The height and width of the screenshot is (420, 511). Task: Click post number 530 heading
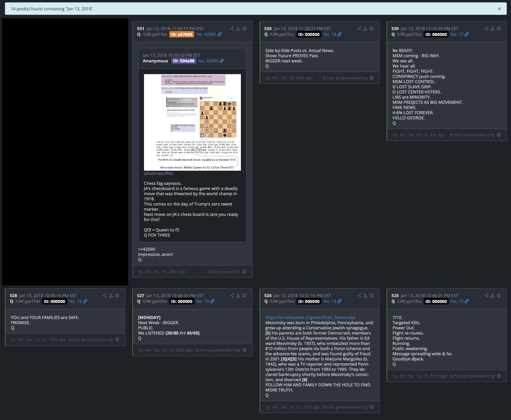point(268,28)
